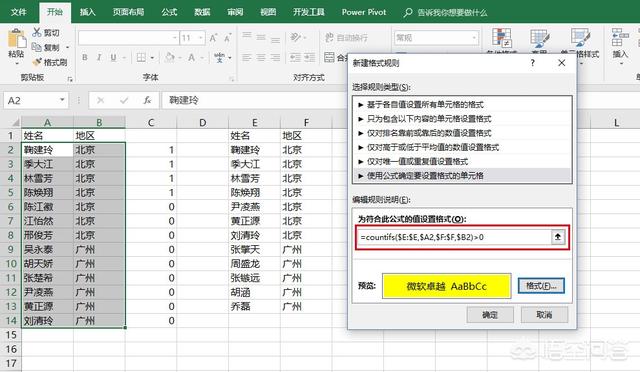Toggle bold formatting
The image size is (640, 372).
[85, 58]
